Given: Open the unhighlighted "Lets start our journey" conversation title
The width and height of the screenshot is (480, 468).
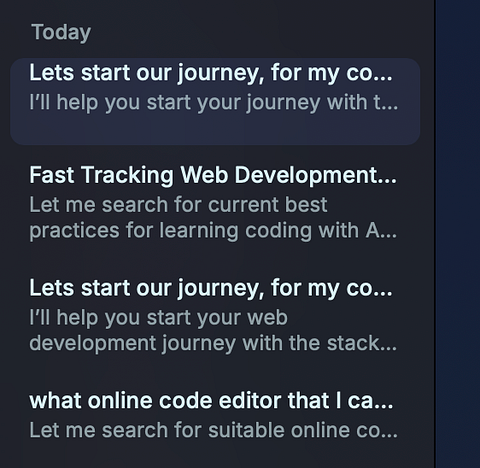Looking at the screenshot, I should (x=211, y=288).
